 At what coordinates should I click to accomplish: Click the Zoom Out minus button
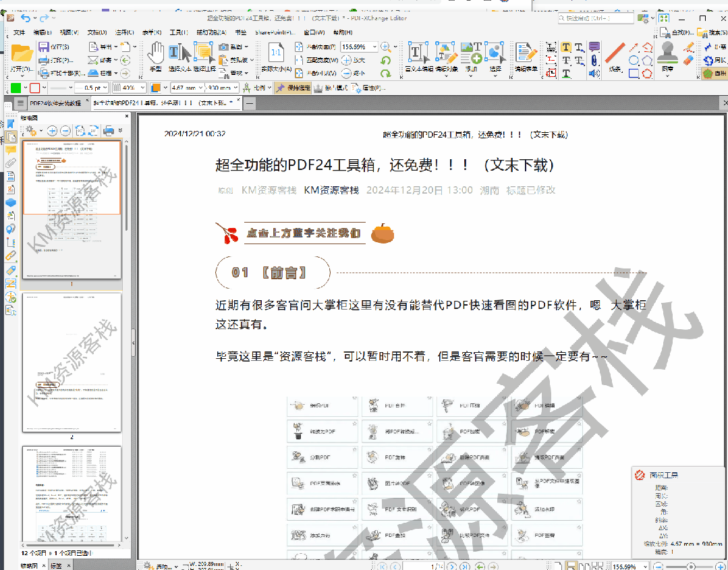(346, 73)
